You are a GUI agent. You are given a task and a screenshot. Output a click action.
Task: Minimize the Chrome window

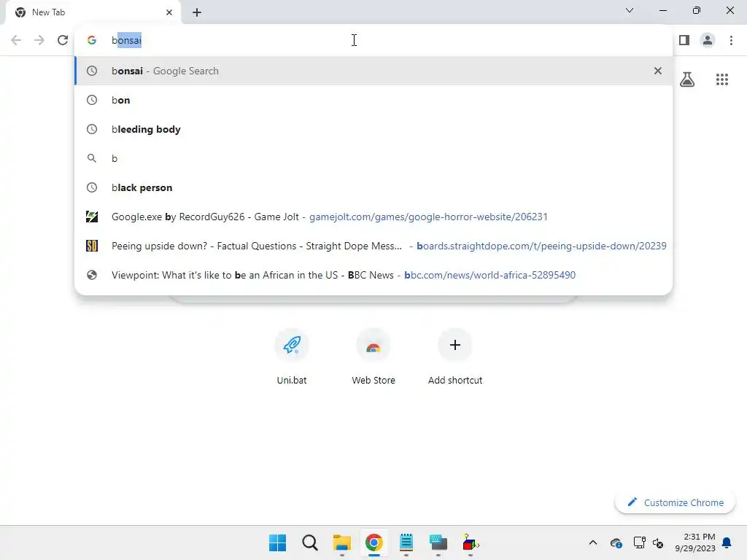click(662, 10)
